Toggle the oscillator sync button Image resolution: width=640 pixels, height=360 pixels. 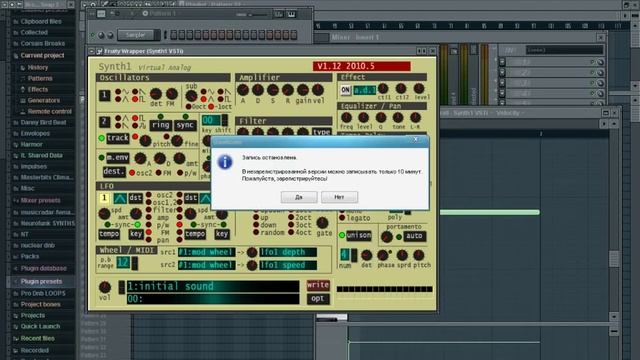[x=185, y=125]
